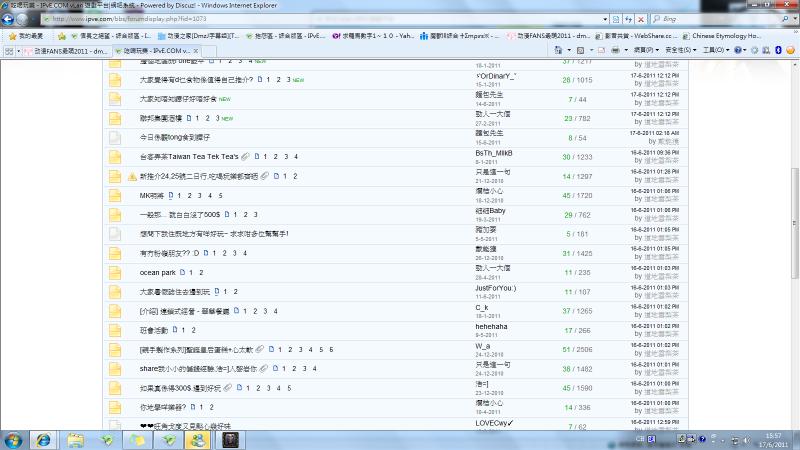Open author C_k's profile
800x450 pixels.
tap(482, 308)
